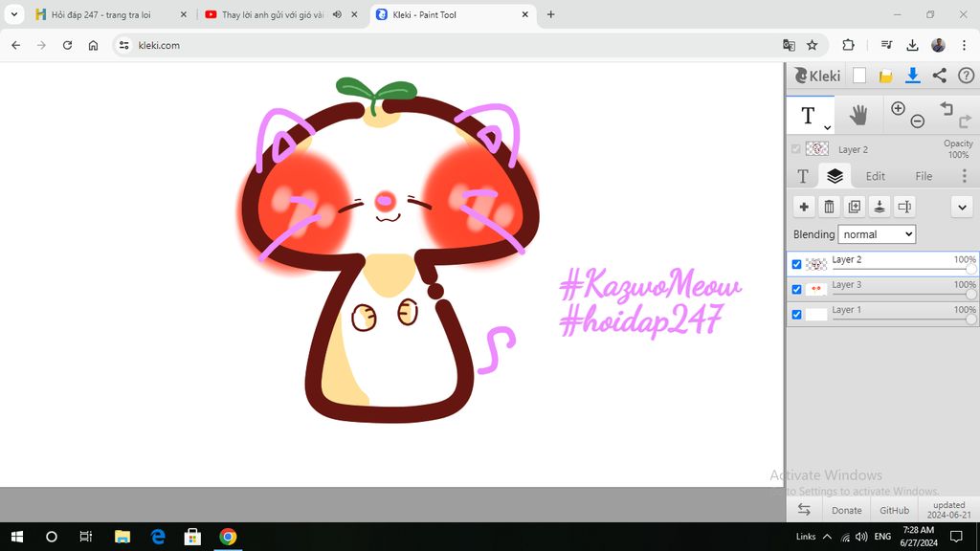
Task: Open Chrome downloads tray
Action: [912, 45]
